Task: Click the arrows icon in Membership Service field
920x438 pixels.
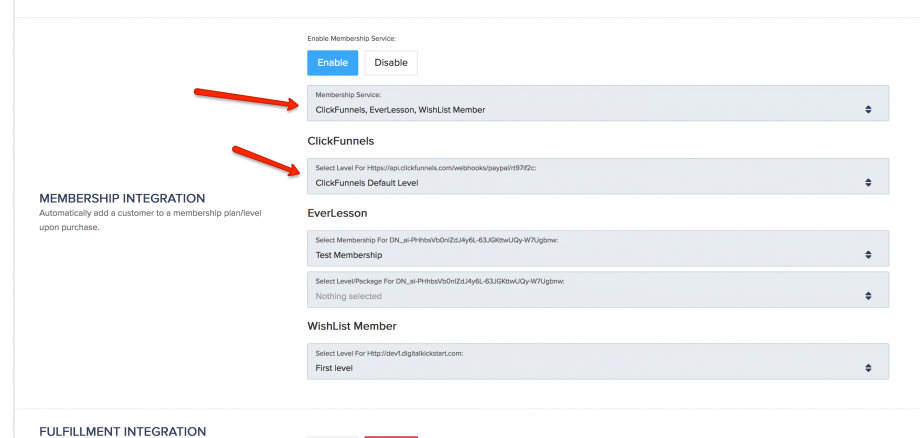Action: (868, 110)
